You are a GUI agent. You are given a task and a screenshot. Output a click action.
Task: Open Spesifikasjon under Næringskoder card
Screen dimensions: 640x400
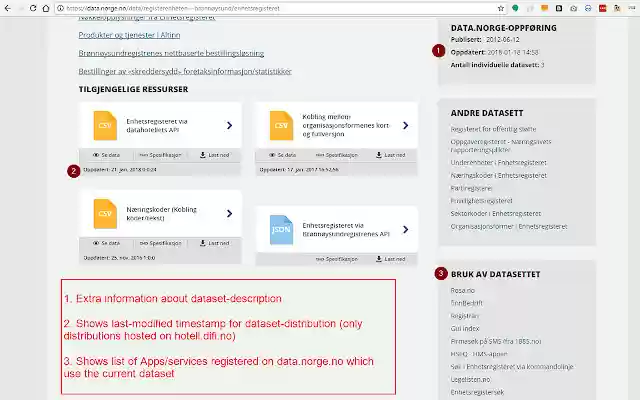pyautogui.click(x=160, y=243)
